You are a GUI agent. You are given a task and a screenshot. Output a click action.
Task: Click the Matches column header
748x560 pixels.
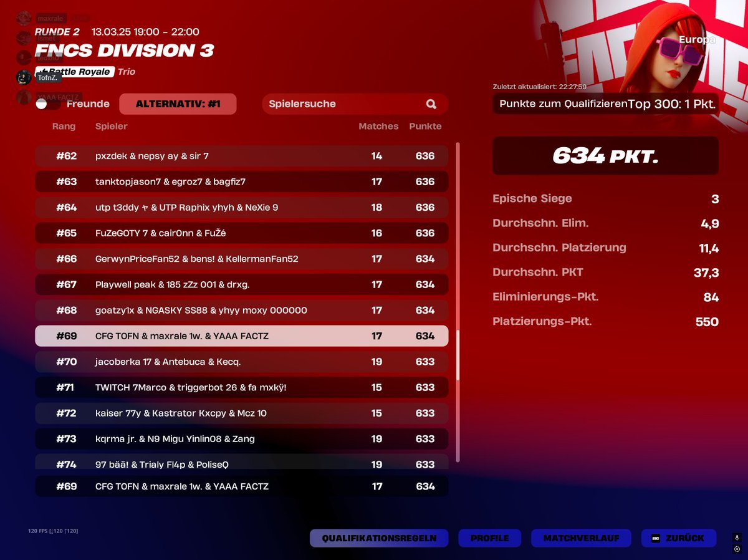tap(378, 127)
